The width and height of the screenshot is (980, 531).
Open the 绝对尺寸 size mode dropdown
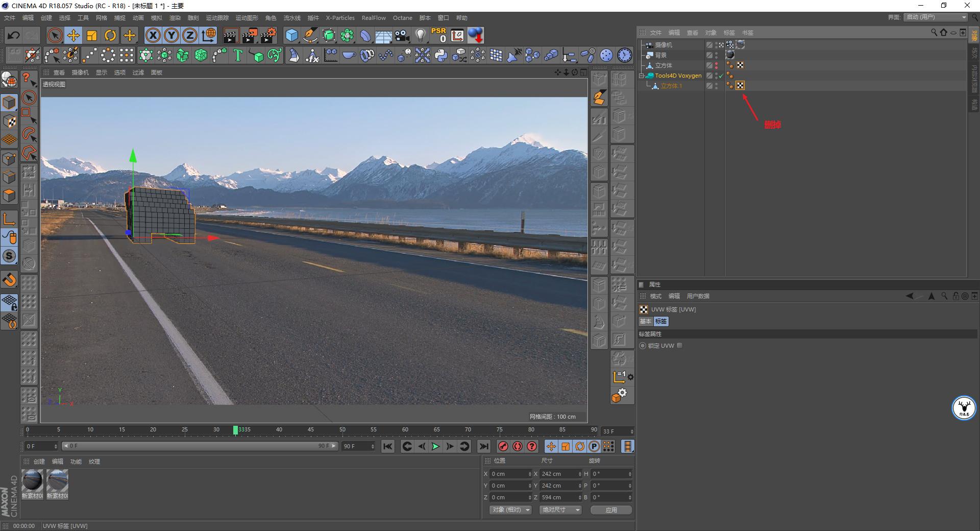click(560, 510)
